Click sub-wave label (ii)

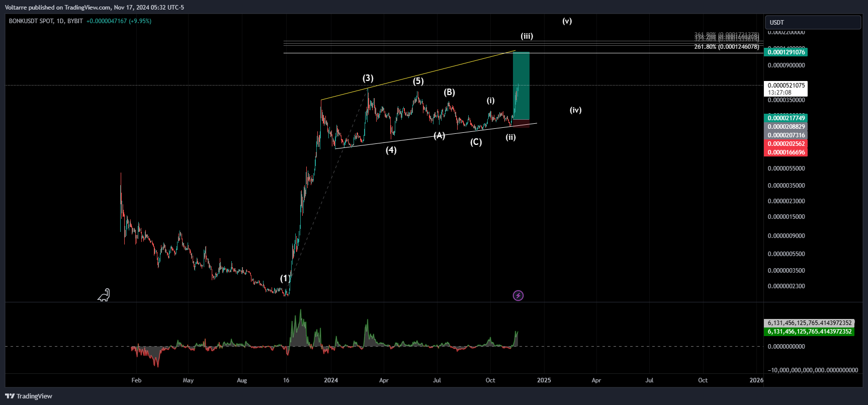pyautogui.click(x=511, y=137)
